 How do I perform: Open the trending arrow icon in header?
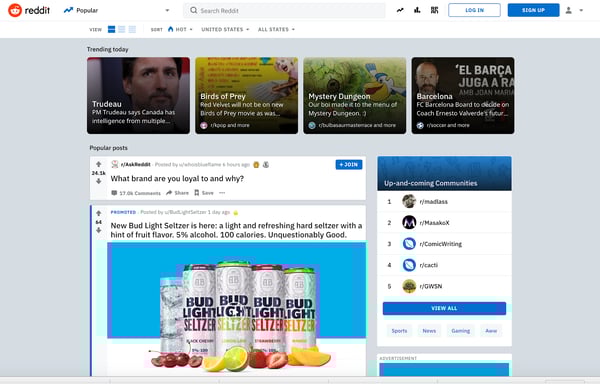tap(400, 10)
